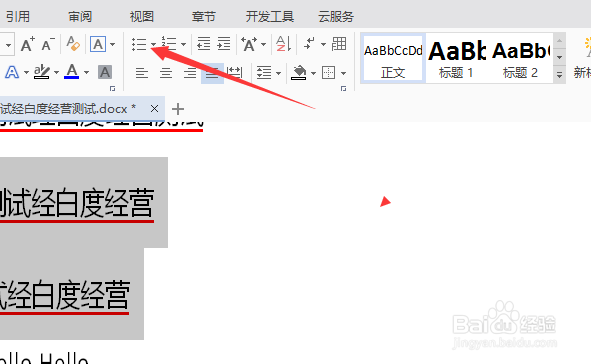Screen dimensions: 591x364
Task: Switch to the 审阅 tab
Action: (80, 17)
